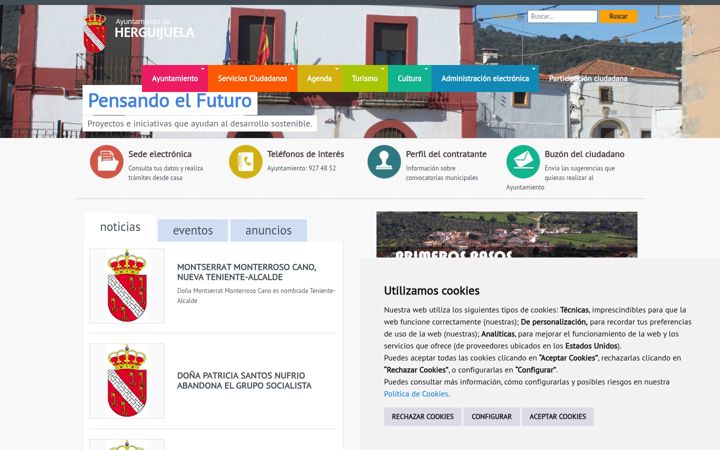Click the Buzón del ciudadano green envelope icon
Viewport: 720px width, 450px height.
pos(523,162)
